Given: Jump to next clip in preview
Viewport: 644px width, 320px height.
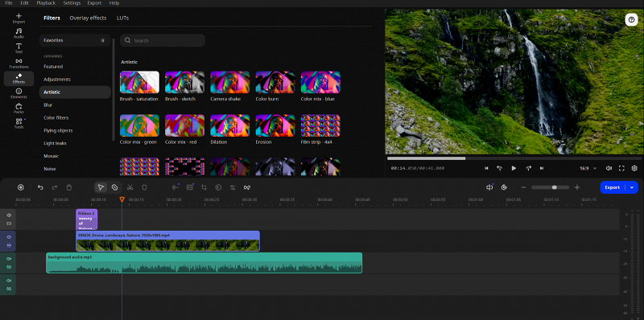Looking at the screenshot, I should click(x=542, y=168).
